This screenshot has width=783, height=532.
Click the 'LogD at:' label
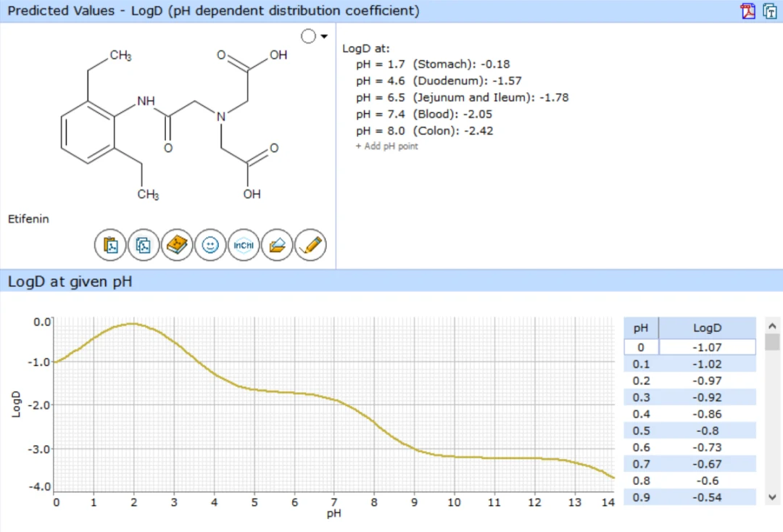tap(365, 49)
